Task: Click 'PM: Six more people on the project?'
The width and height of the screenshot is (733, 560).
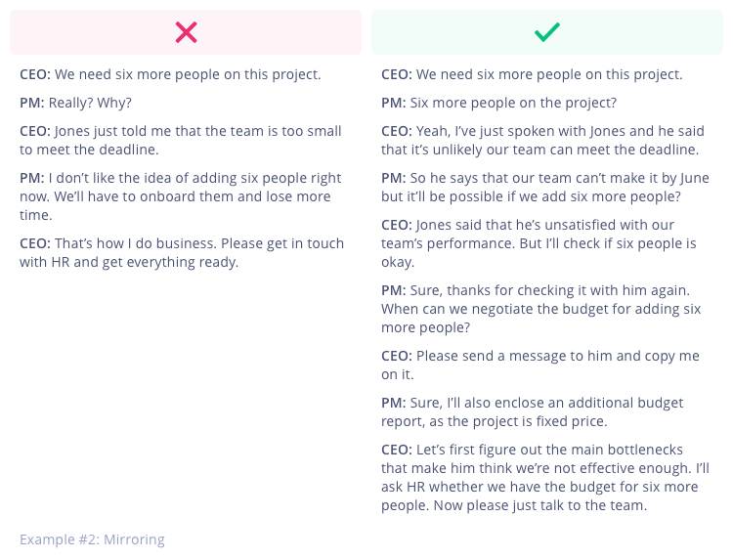Action: click(x=498, y=103)
